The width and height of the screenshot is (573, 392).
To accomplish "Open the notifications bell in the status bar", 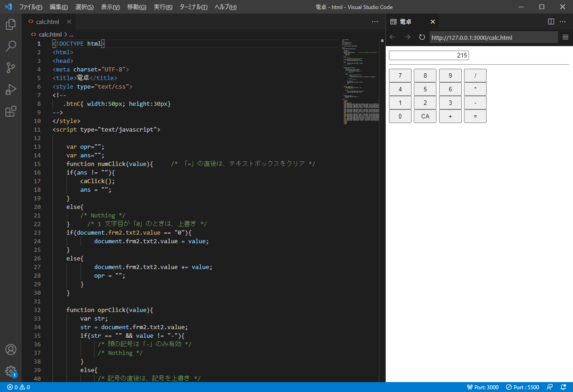I will (x=562, y=387).
